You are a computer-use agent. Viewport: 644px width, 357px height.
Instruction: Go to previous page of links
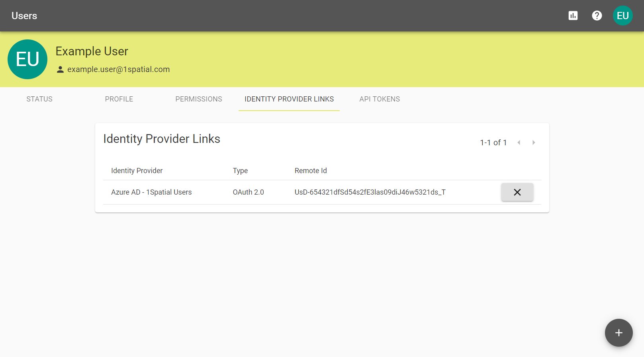(x=519, y=142)
